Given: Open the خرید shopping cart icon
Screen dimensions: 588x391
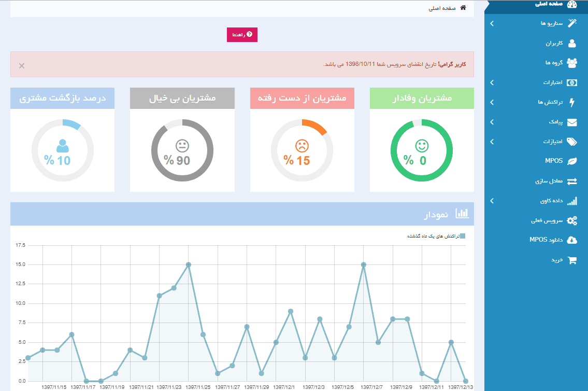Looking at the screenshot, I should [572, 260].
